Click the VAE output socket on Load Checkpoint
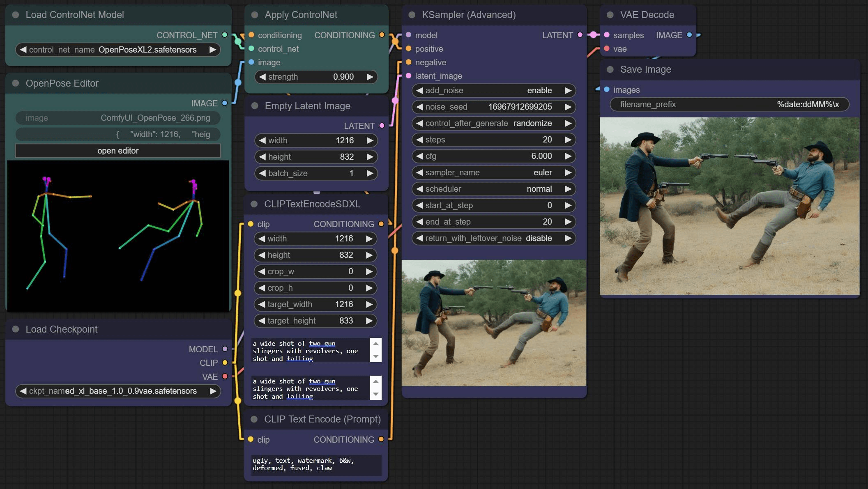This screenshot has width=868, height=489. click(x=225, y=377)
